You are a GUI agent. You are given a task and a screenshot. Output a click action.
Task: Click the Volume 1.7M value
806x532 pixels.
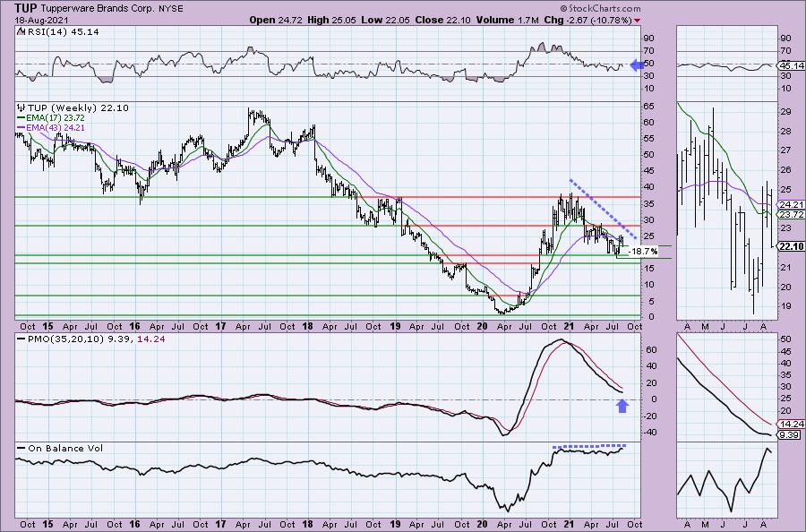(x=508, y=20)
